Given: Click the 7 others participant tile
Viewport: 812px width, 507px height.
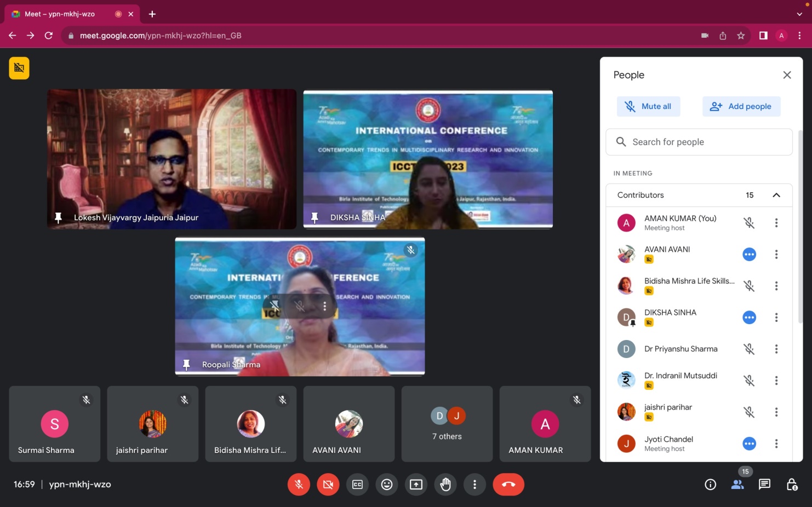Looking at the screenshot, I should pyautogui.click(x=447, y=424).
